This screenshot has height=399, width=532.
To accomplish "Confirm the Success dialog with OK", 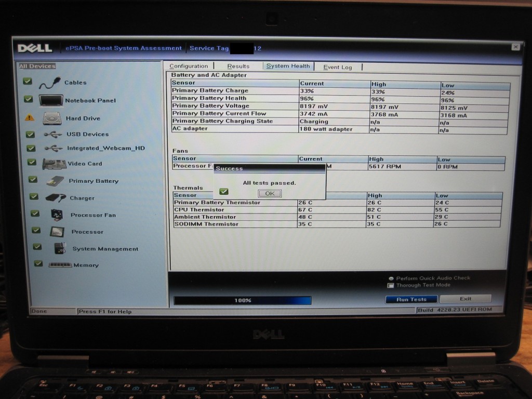I will tap(270, 193).
